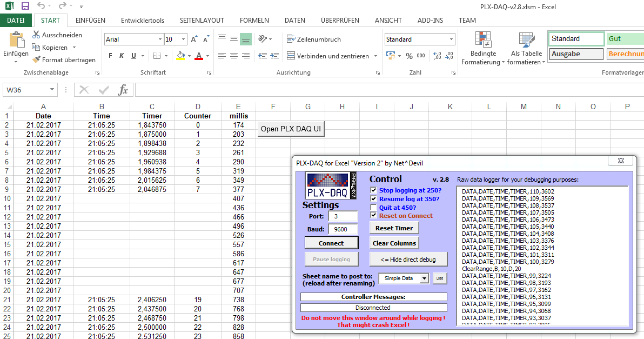Increase the font size
This screenshot has height=339, width=644.
194,39
